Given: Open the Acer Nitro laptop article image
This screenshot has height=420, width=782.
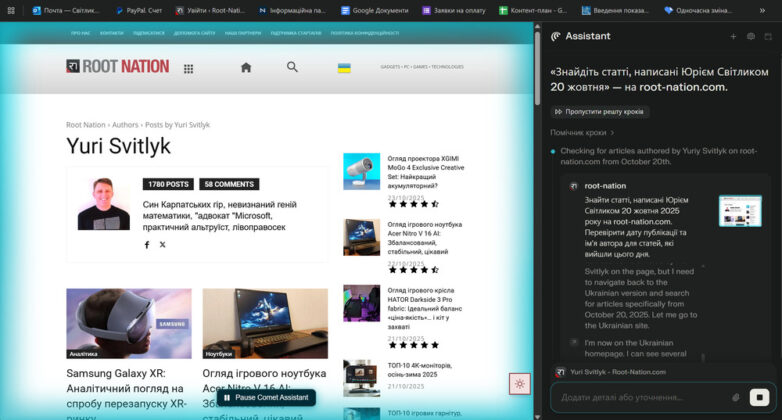Looking at the screenshot, I should 265,323.
